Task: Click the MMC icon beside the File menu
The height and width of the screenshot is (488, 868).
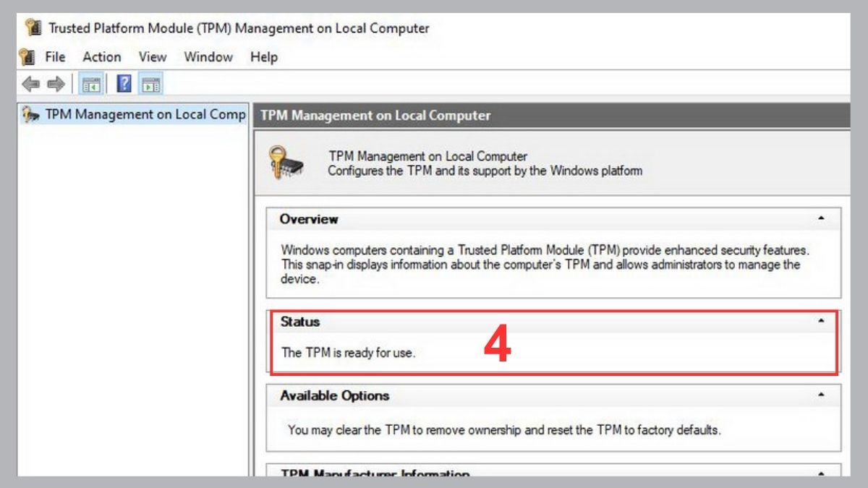Action: pos(27,56)
